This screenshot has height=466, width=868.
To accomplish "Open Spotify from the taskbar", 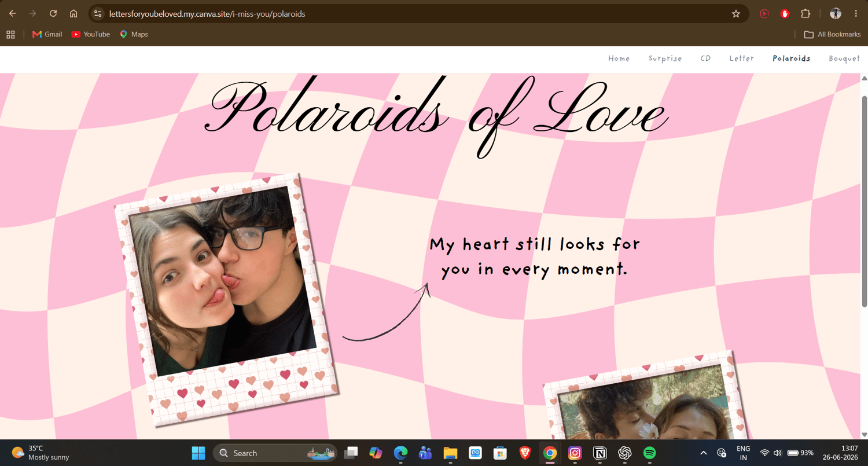I will pyautogui.click(x=649, y=453).
